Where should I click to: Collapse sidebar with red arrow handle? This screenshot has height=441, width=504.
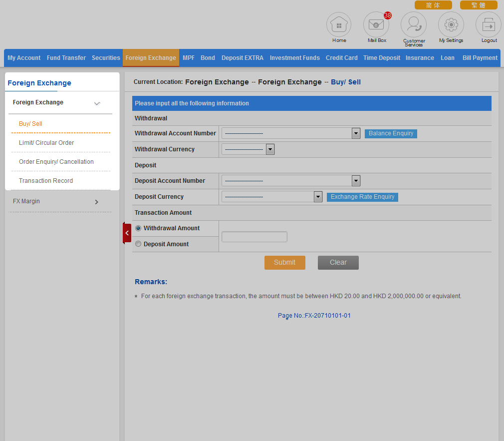pyautogui.click(x=127, y=233)
